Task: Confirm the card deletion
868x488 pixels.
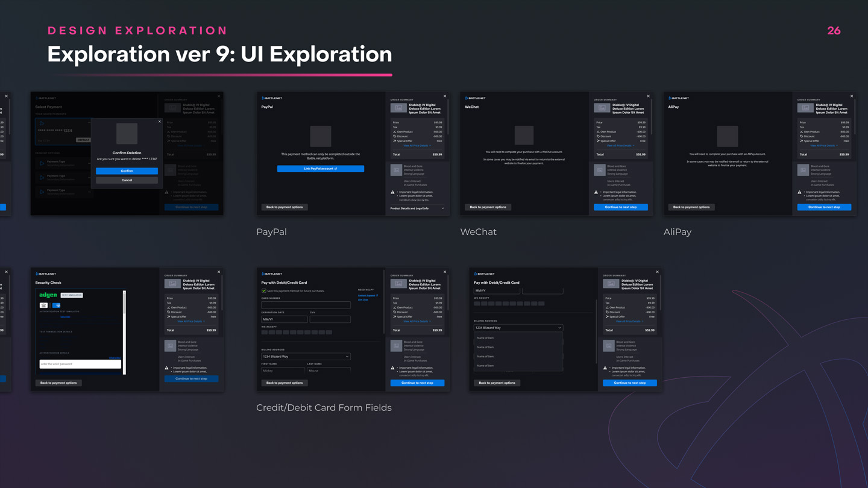Action: (x=127, y=171)
